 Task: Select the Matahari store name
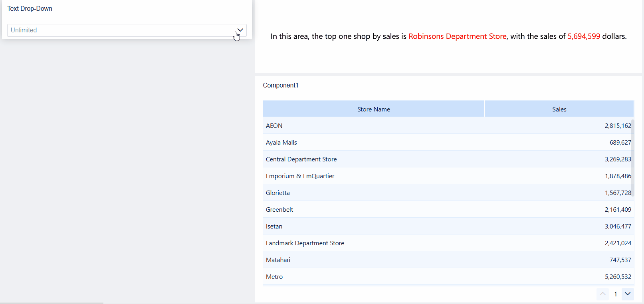[x=278, y=260]
